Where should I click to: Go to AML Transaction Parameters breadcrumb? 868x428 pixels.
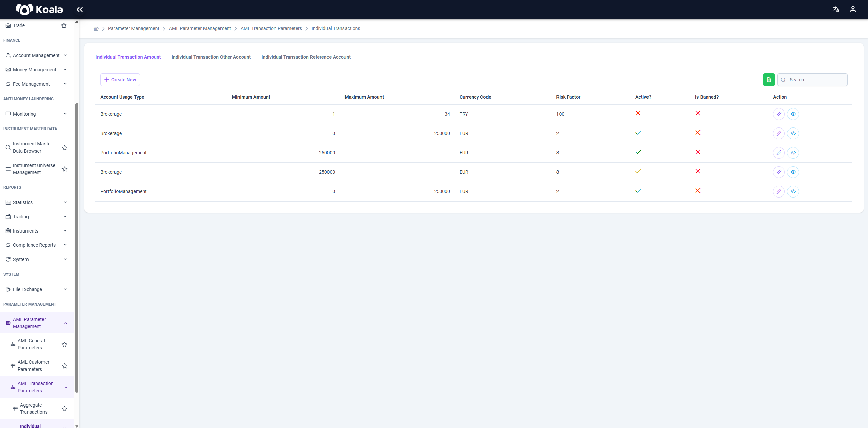click(x=271, y=29)
